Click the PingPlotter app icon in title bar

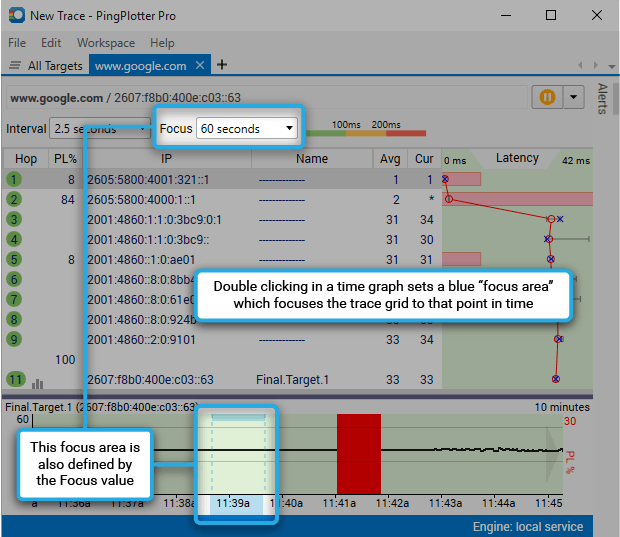coord(15,15)
